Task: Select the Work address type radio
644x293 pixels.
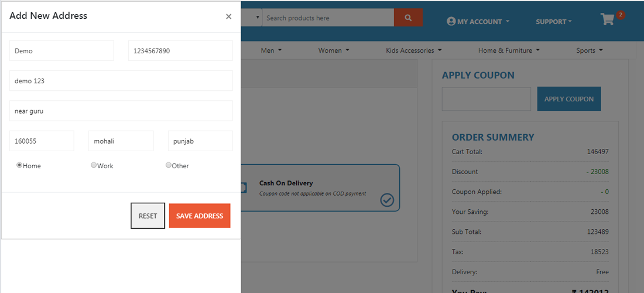Action: point(94,165)
